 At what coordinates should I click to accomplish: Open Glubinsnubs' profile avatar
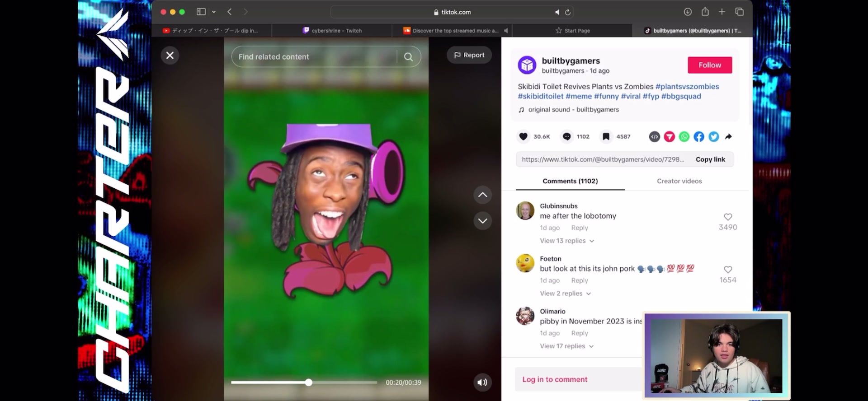point(525,210)
